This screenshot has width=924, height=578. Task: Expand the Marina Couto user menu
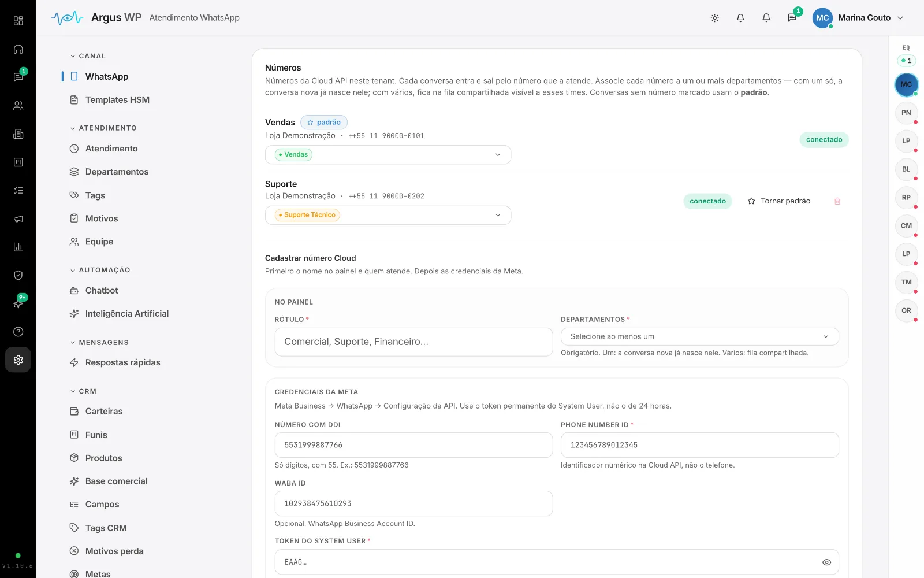point(858,18)
